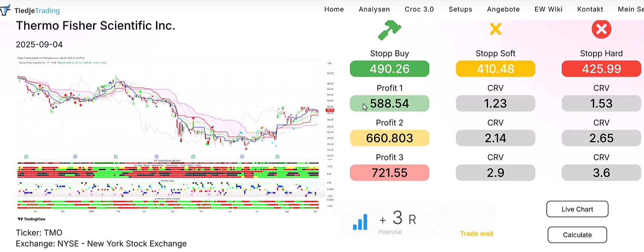Go to Croc 3.0 page
This screenshot has width=644, height=252.
coord(419,9)
